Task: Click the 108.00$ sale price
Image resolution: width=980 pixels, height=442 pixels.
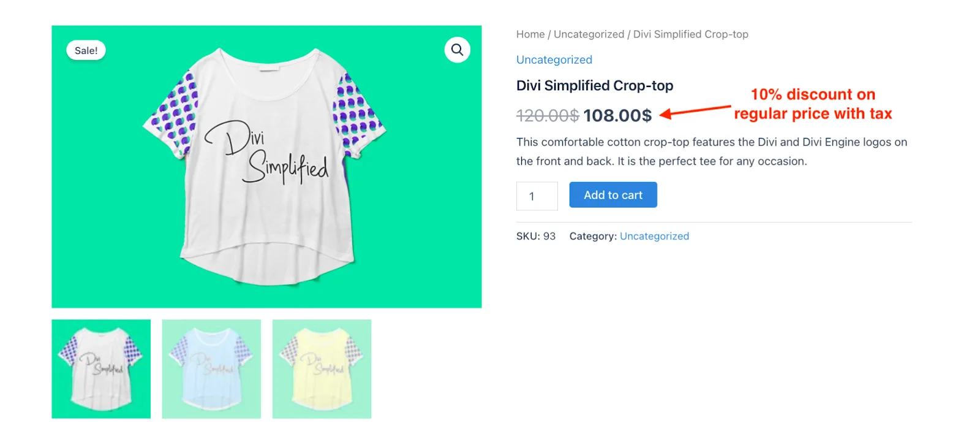Action: [x=617, y=115]
